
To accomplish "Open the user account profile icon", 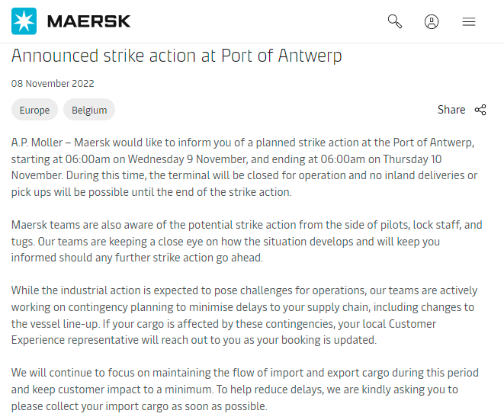I will [432, 21].
